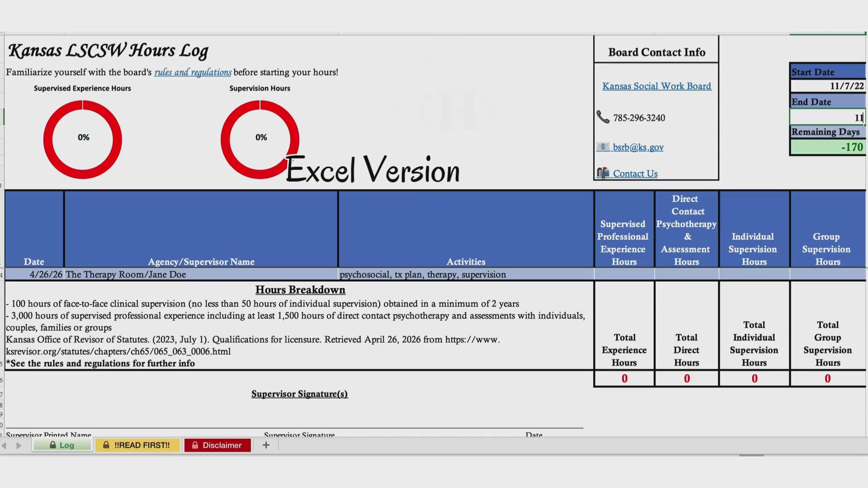The image size is (868, 488).
Task: Switch to the !!READ FIRST!! sheet tab
Action: tap(137, 445)
